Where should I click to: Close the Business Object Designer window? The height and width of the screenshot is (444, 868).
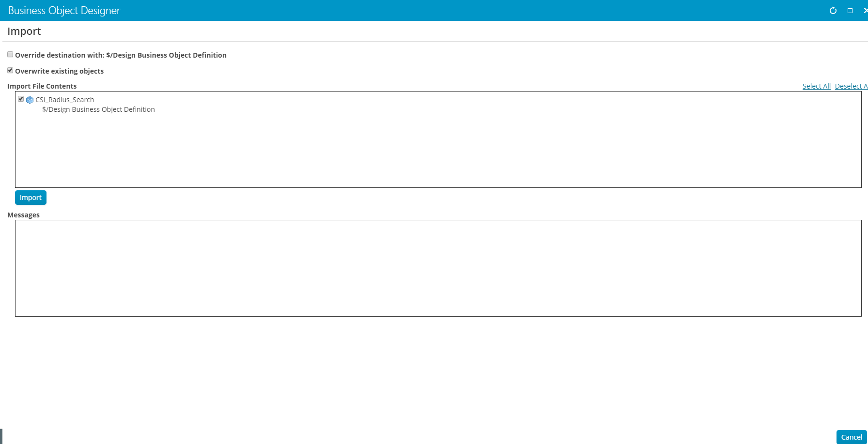point(866,11)
